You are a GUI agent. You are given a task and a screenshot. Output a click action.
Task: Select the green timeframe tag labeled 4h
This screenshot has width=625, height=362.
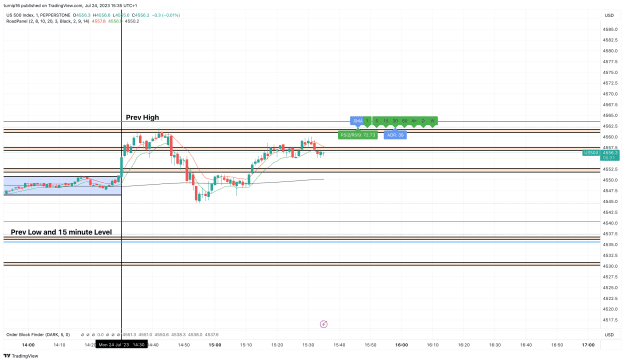pos(414,121)
